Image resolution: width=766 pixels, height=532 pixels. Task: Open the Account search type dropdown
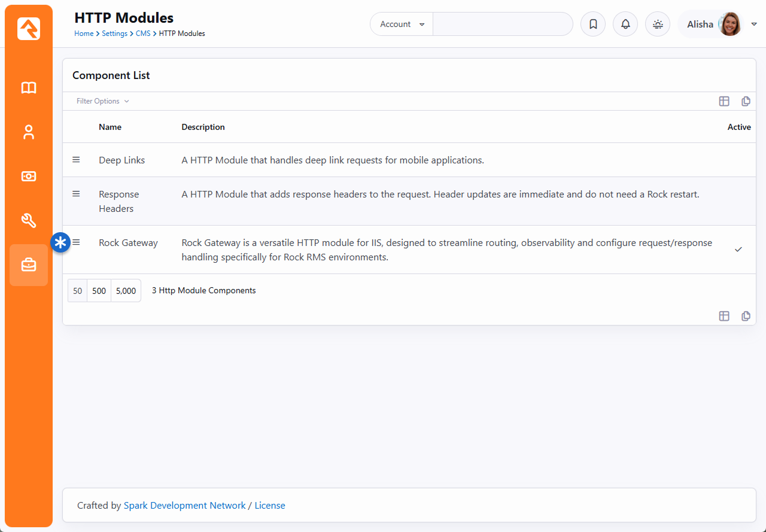(402, 25)
